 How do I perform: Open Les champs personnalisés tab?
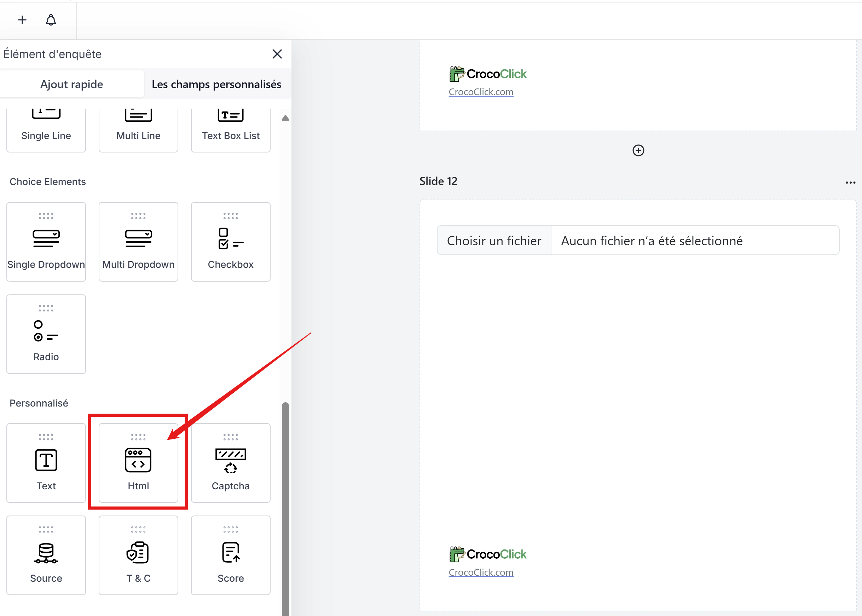pyautogui.click(x=216, y=84)
